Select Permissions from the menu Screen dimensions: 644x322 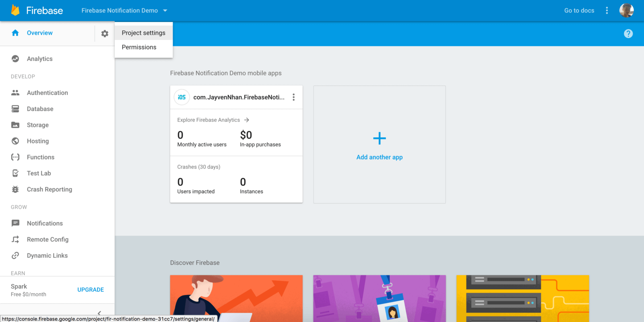tap(144, 47)
